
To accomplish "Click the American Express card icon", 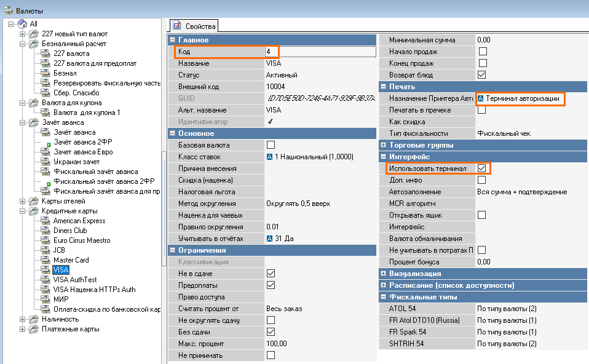I will [x=45, y=221].
